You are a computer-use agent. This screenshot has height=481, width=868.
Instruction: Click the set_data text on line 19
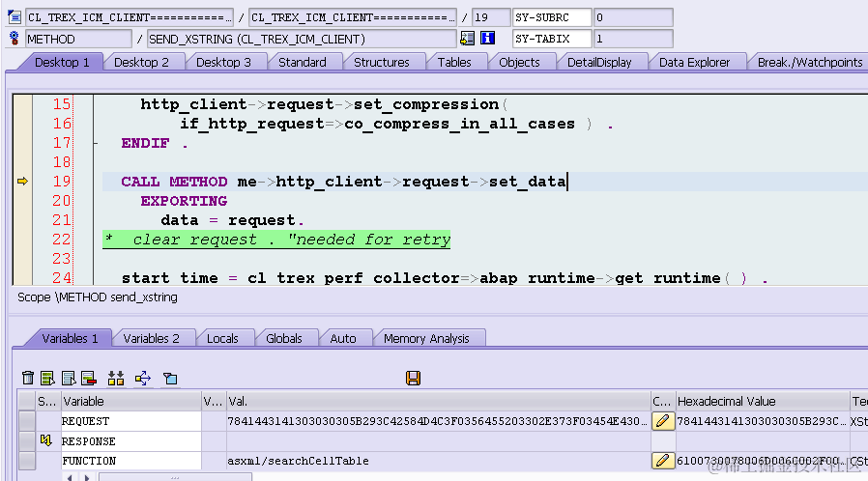[x=528, y=182]
